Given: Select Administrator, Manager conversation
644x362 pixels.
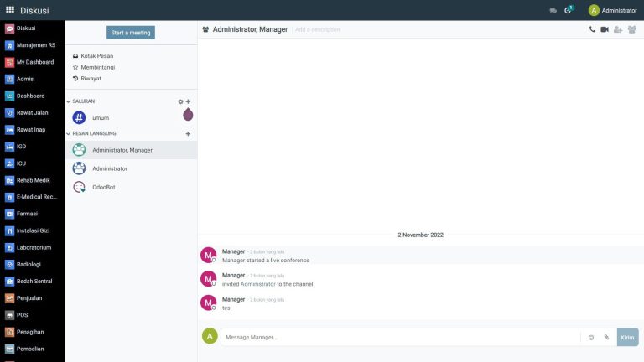Looking at the screenshot, I should click(x=131, y=150).
